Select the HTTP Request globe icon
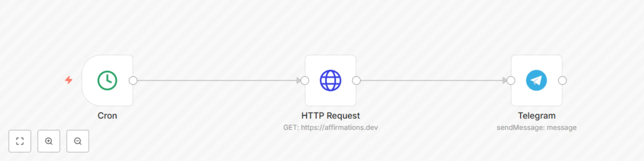Viewport: 644px width, 161px height. coord(331,80)
